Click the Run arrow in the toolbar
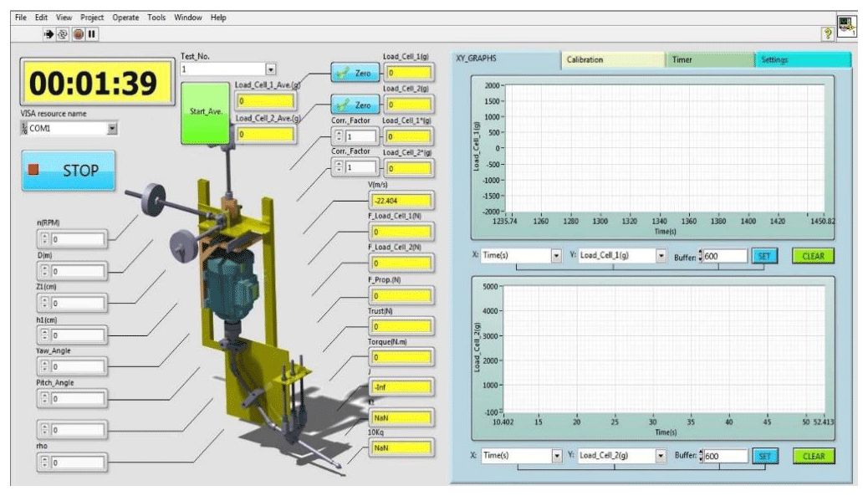This screenshot has height=496, width=868. [49, 34]
